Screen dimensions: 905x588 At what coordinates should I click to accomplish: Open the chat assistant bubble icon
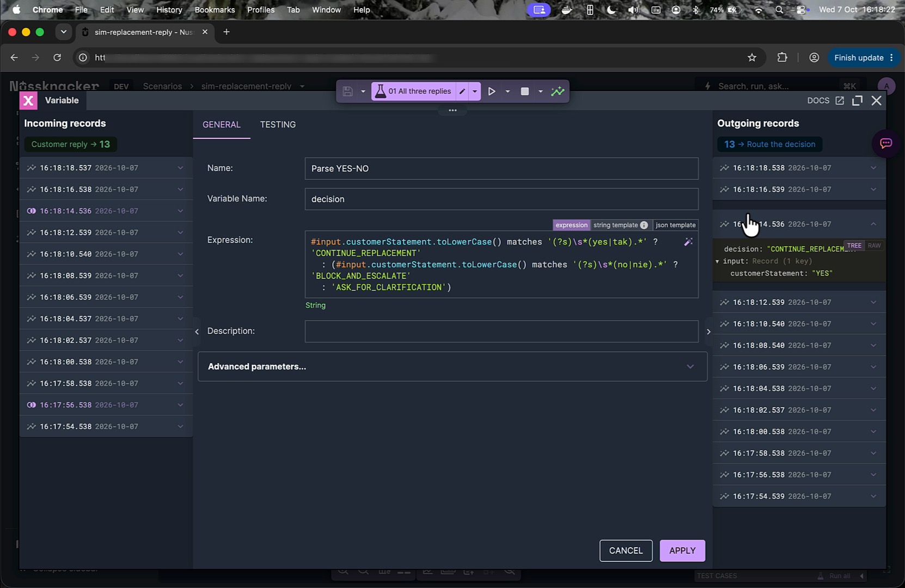[886, 143]
